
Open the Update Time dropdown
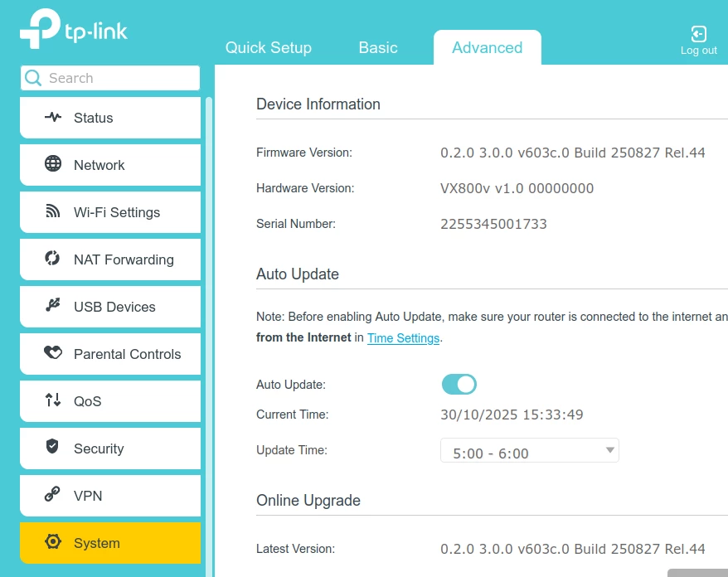coord(529,450)
